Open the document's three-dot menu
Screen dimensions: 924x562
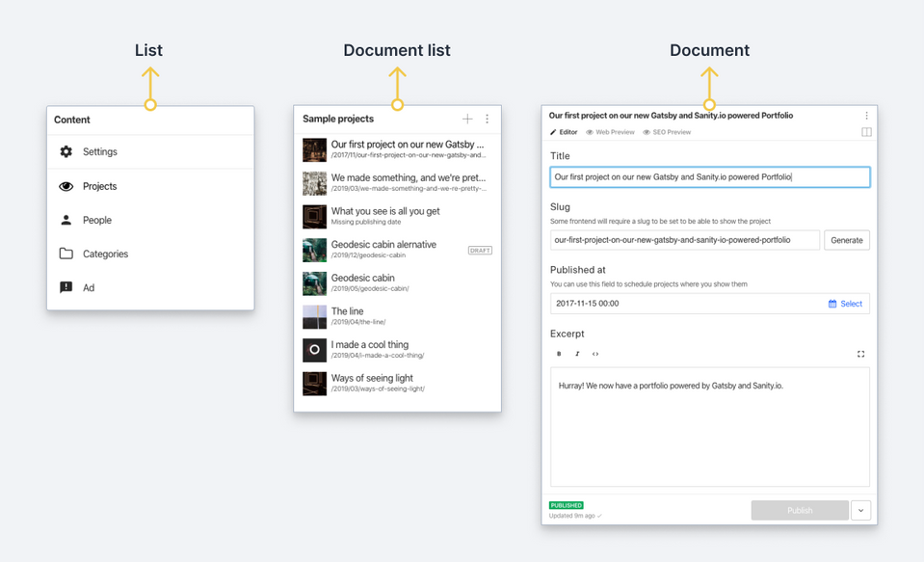point(866,115)
